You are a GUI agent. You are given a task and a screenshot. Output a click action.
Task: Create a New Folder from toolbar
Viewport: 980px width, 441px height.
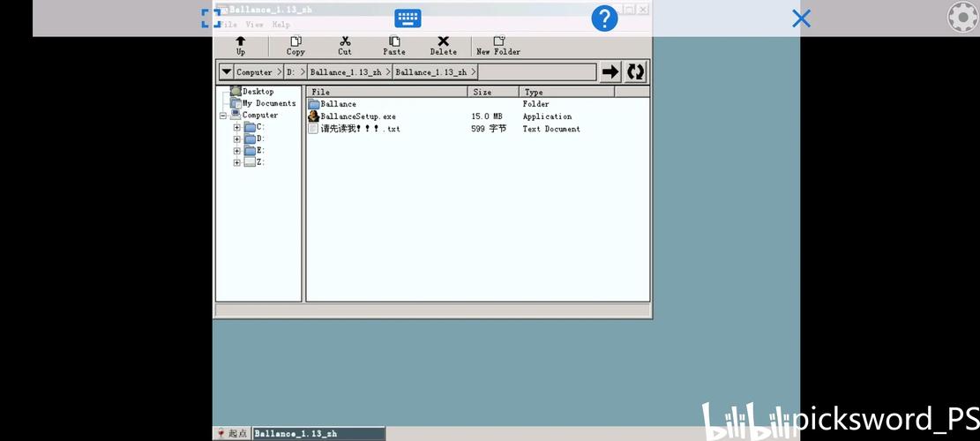[498, 46]
